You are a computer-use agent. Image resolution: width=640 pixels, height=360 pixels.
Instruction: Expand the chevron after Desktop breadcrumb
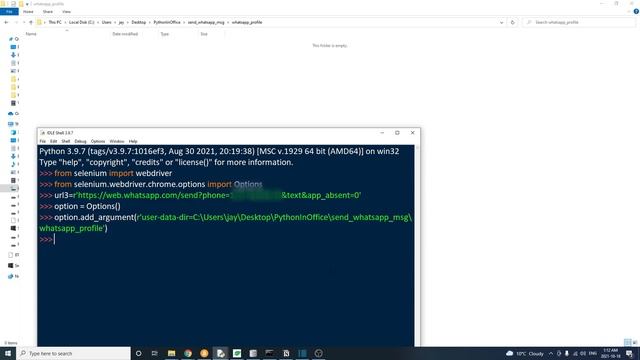pyautogui.click(x=149, y=22)
